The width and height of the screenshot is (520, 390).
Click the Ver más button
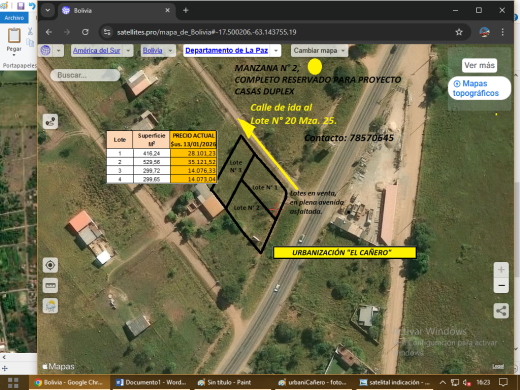(x=479, y=65)
